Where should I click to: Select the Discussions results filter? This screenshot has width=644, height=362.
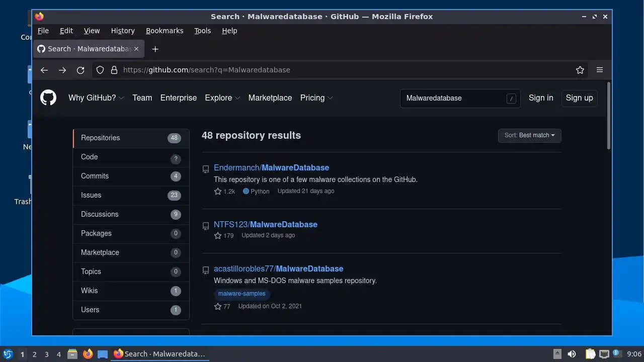point(131,214)
